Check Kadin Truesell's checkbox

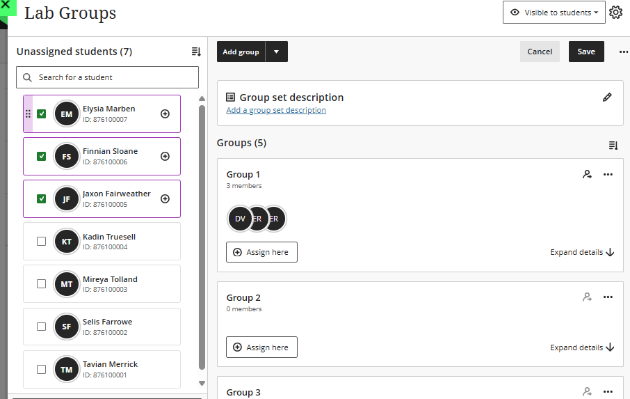[x=41, y=241]
